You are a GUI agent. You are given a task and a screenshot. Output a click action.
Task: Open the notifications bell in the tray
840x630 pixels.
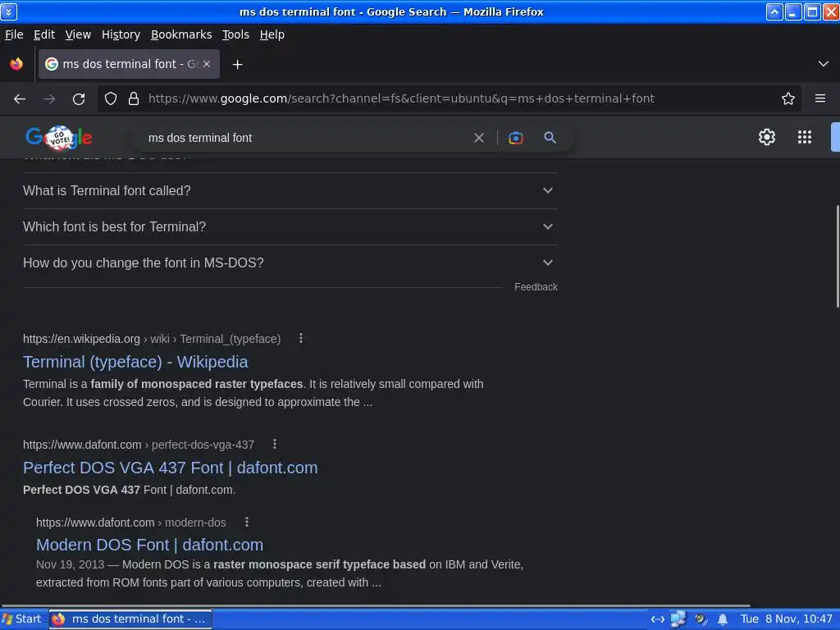pos(722,619)
